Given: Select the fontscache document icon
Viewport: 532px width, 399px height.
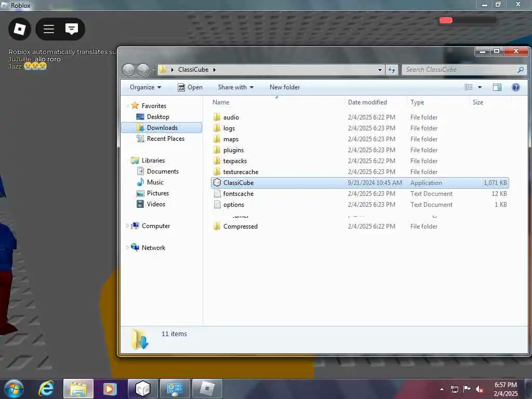Looking at the screenshot, I should click(217, 194).
